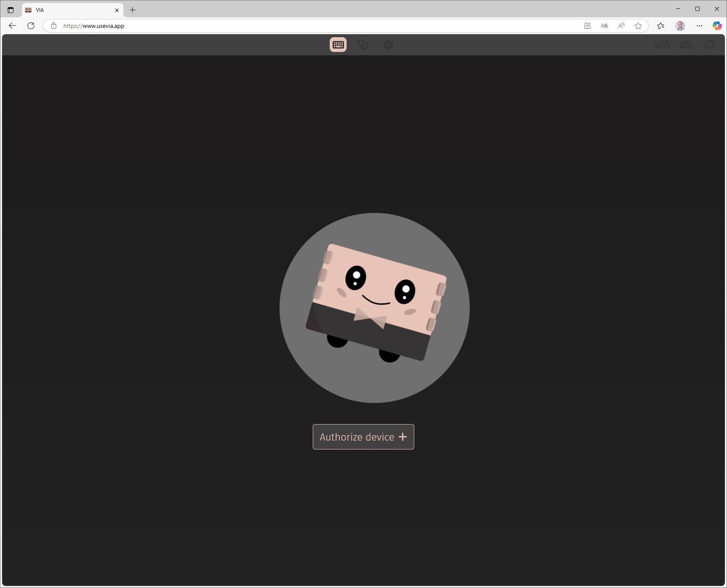Click the VIA logo link

[662, 45]
